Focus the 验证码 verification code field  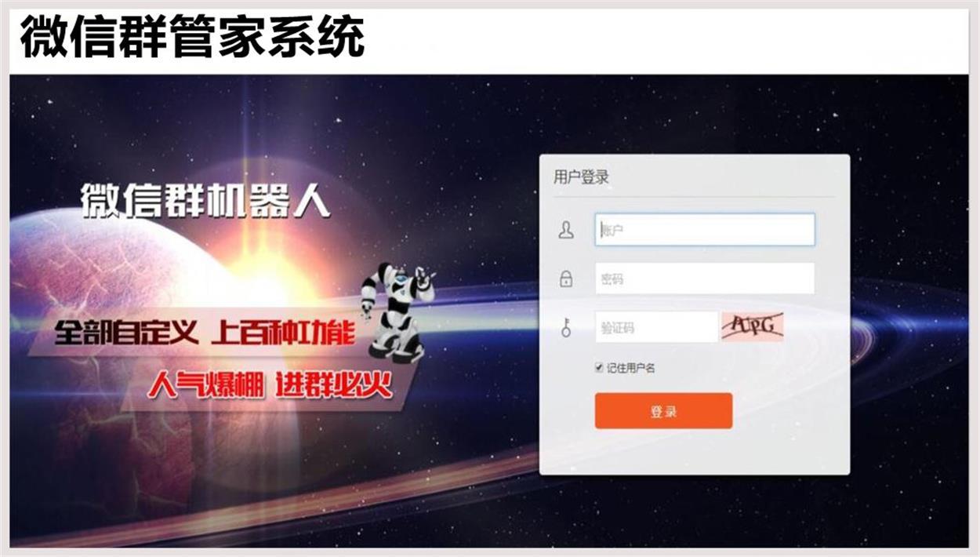pyautogui.click(x=656, y=327)
